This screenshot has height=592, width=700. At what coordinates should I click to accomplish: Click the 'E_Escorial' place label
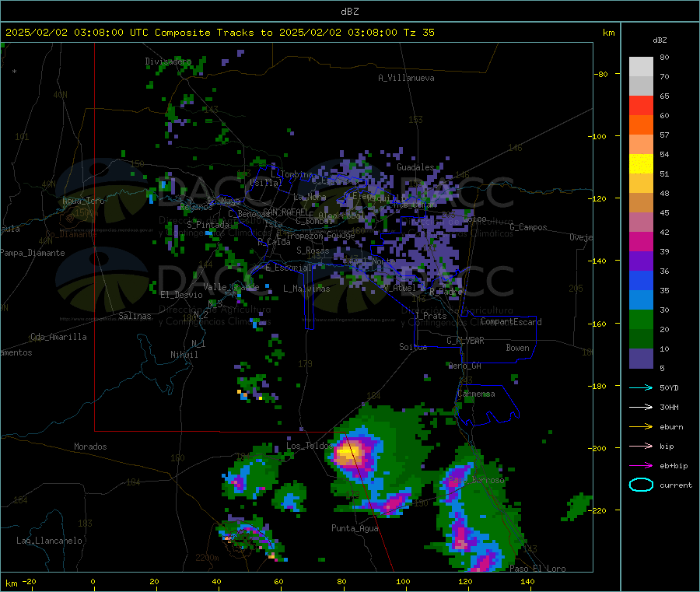pos(289,268)
